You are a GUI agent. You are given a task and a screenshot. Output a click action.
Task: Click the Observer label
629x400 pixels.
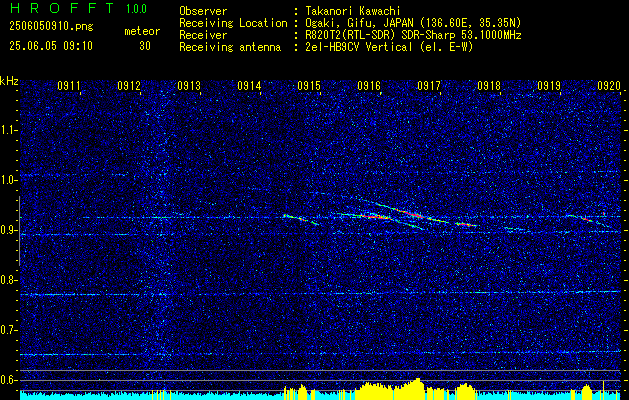pyautogui.click(x=203, y=11)
